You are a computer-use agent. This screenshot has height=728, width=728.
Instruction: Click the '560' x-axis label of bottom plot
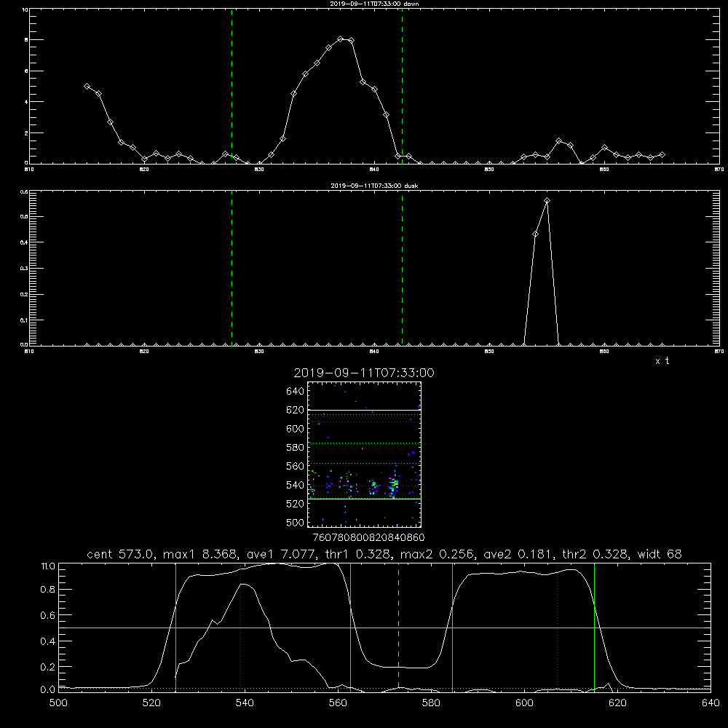(338, 703)
